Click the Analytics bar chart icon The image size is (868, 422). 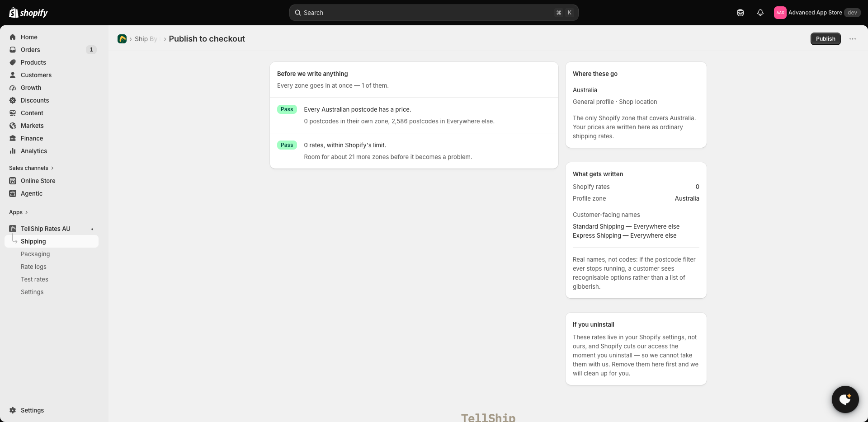point(13,151)
